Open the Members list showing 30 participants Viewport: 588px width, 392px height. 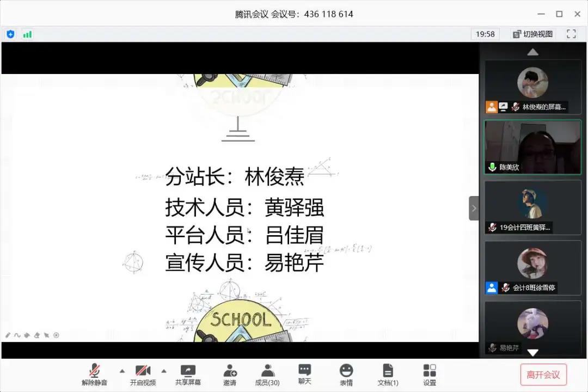coord(266,373)
